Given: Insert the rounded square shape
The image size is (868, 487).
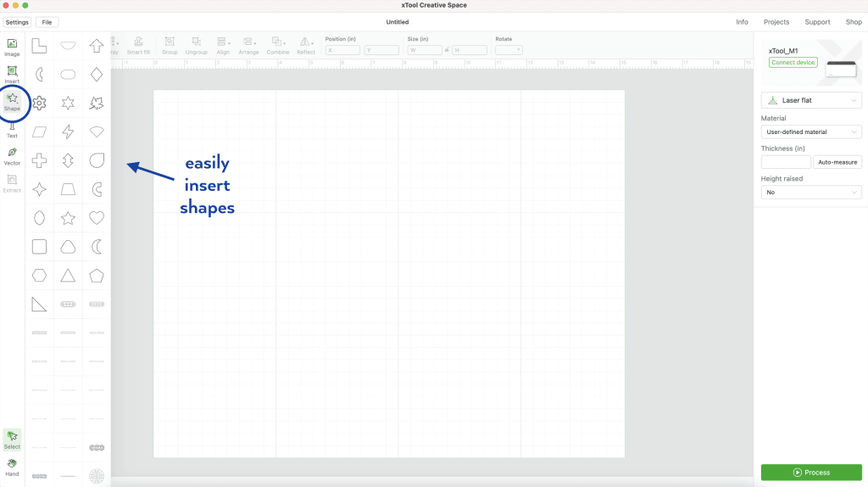Looking at the screenshot, I should [x=39, y=247].
